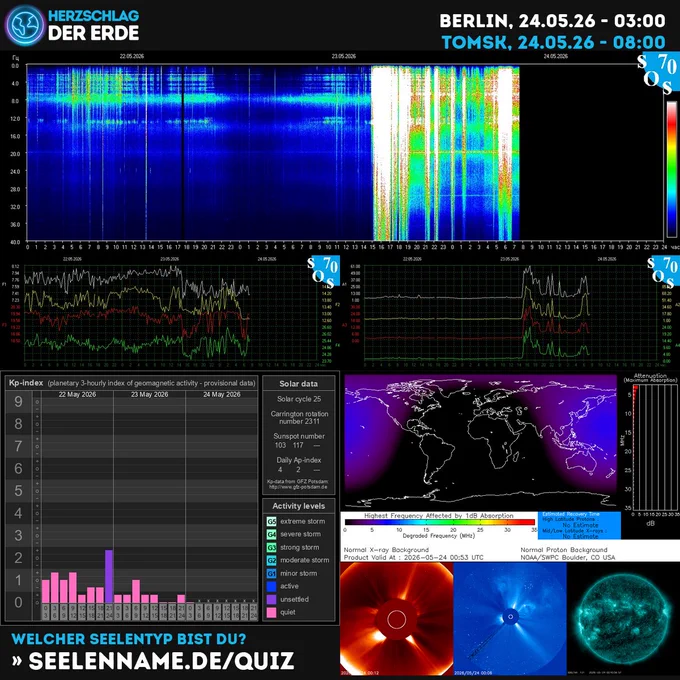
Task: Open the blue LASCO coronagraph image
Action: tap(510, 619)
